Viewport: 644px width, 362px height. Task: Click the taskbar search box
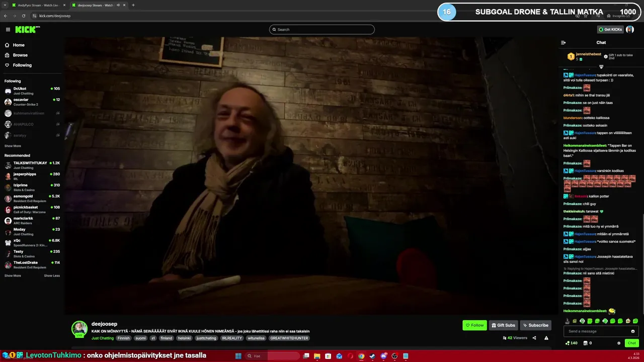pos(272,356)
